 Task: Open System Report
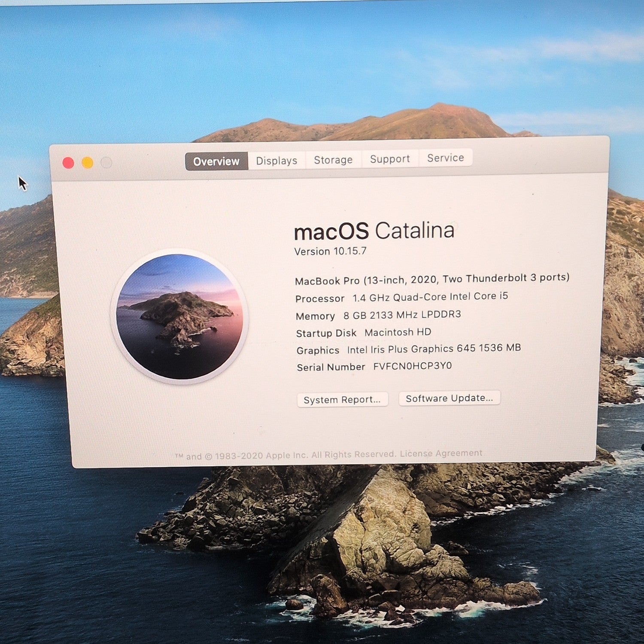coord(343,400)
